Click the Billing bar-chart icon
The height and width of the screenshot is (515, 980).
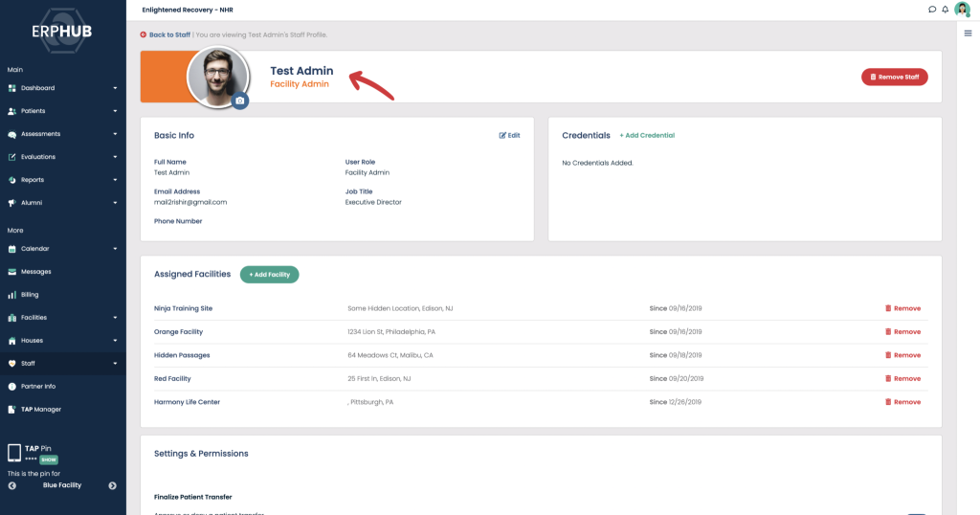coord(11,295)
